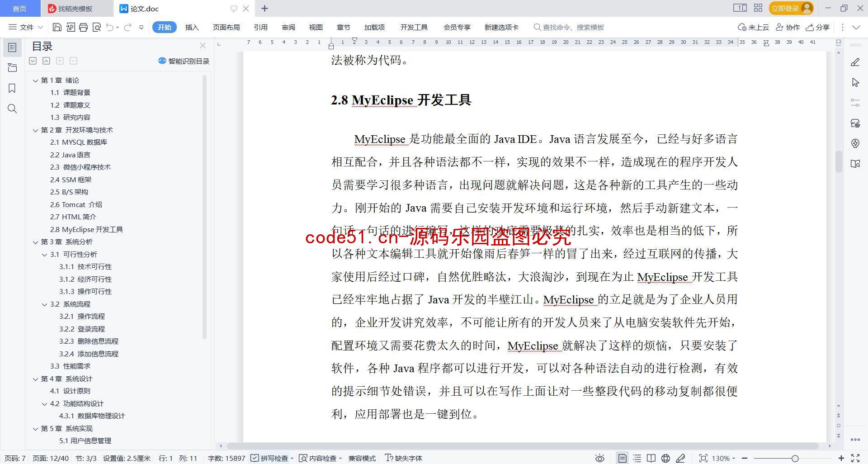The width and height of the screenshot is (868, 464).
Task: Switch to outline view icon in status bar
Action: point(637,458)
